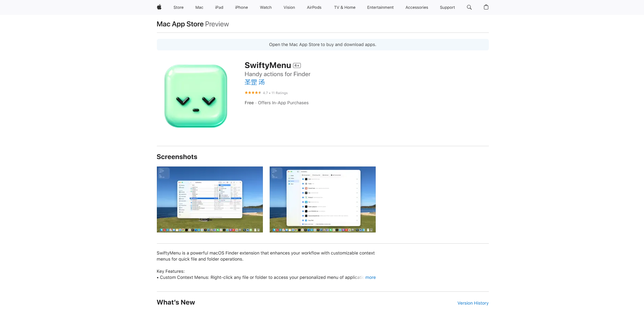The height and width of the screenshot is (311, 644).
Task: Click the 4+ age rating badge
Action: pyautogui.click(x=296, y=65)
